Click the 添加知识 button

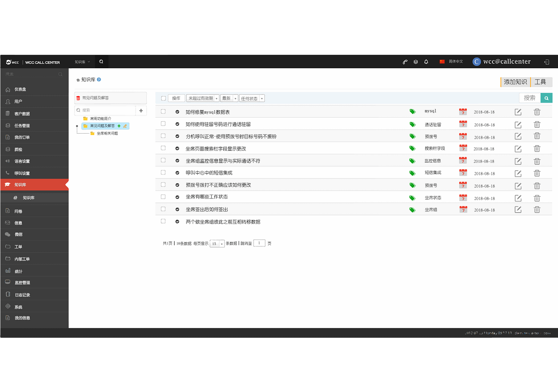coord(515,82)
